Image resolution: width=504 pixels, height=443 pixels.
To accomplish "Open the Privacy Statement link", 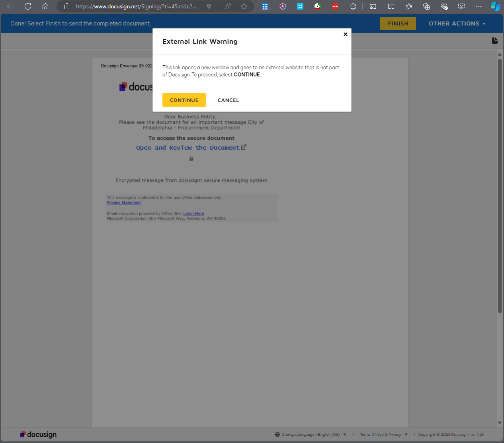I will coord(124,203).
